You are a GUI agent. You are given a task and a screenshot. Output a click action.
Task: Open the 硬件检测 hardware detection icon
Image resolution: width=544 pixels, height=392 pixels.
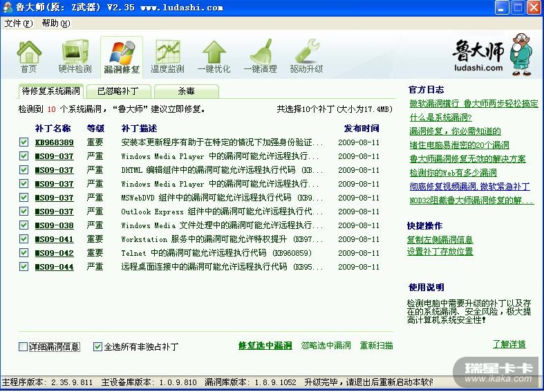(75, 57)
